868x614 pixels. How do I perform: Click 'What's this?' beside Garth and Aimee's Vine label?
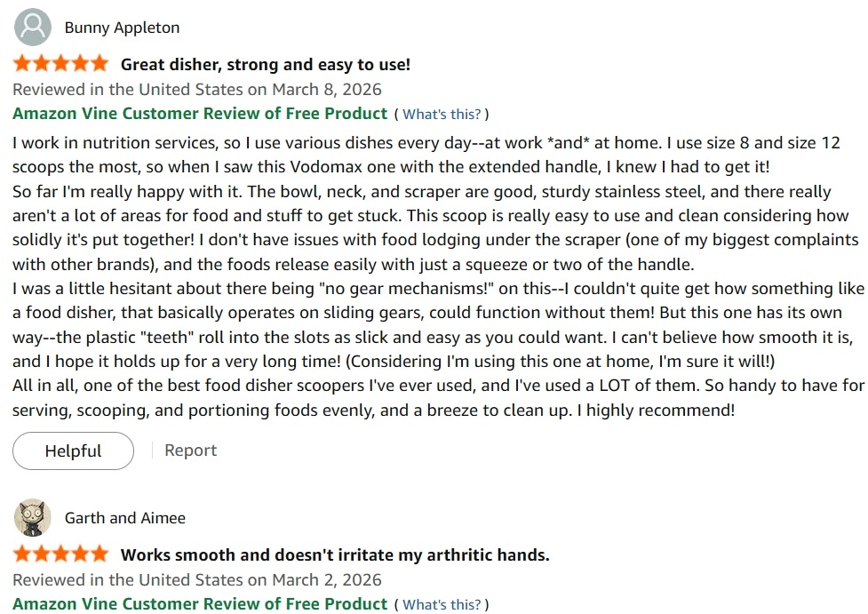click(442, 604)
